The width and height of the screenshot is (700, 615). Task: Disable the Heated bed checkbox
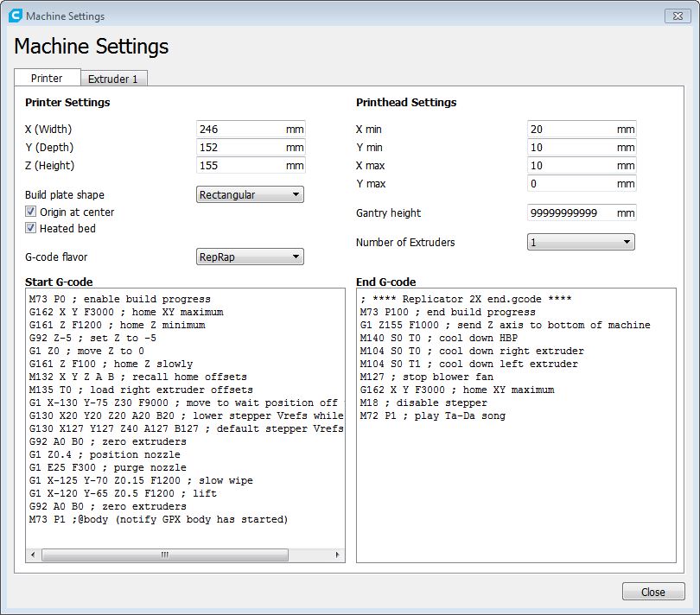tap(31, 229)
